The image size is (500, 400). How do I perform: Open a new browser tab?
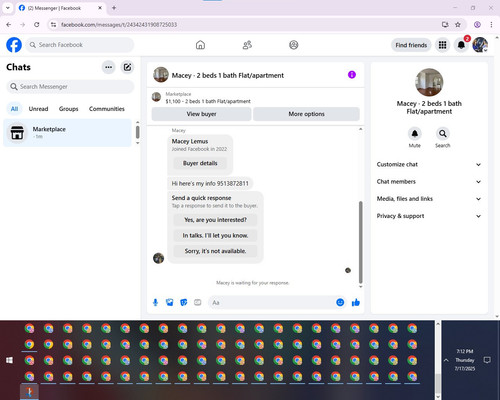114,8
